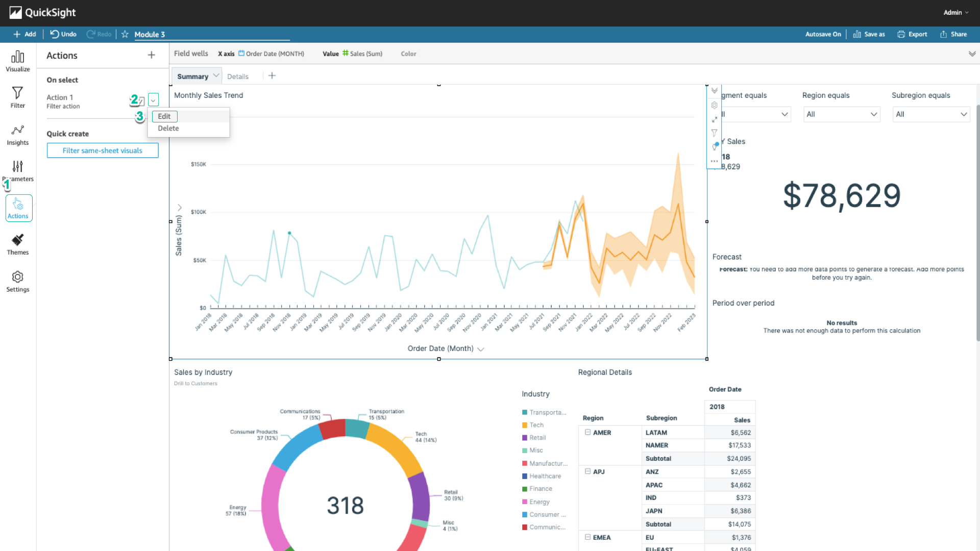Click the 2018 Order Date column header
Viewport: 980px width, 551px height.
(x=730, y=407)
